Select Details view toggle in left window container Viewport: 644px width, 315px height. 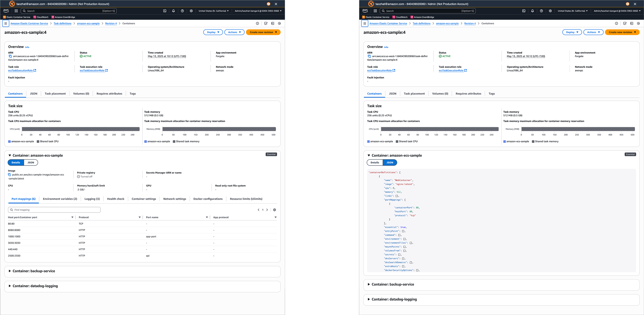click(x=16, y=163)
